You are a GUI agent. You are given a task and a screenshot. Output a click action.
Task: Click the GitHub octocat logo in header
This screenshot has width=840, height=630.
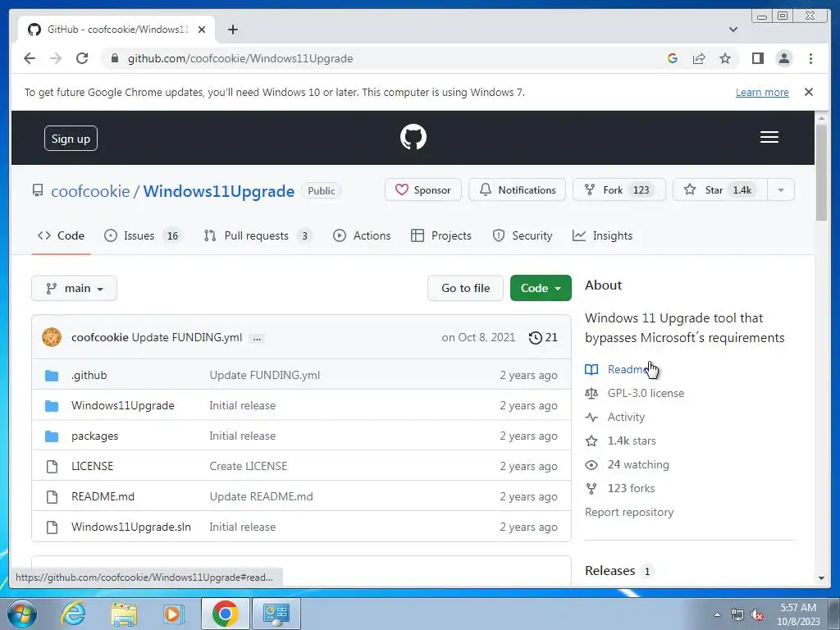pos(413,137)
